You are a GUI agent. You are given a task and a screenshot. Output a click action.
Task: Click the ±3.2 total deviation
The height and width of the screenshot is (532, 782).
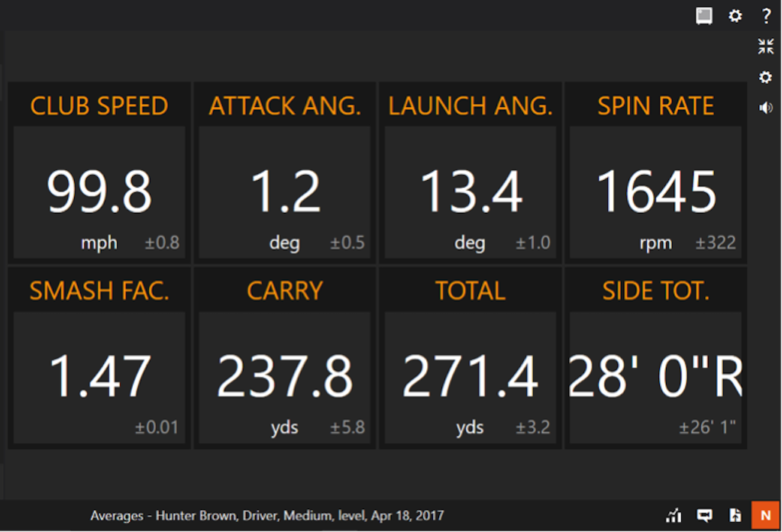click(x=533, y=427)
